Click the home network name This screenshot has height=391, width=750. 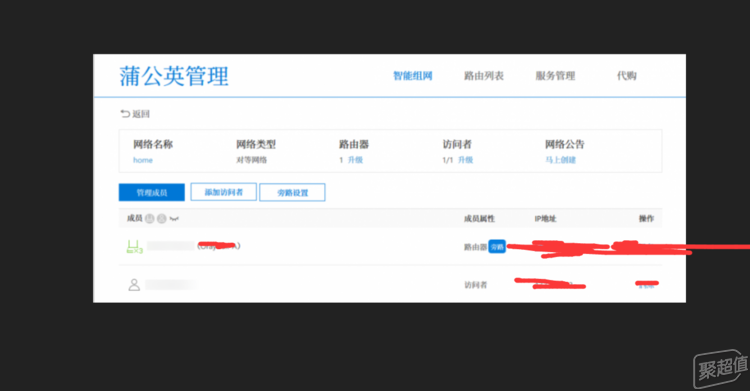(143, 160)
